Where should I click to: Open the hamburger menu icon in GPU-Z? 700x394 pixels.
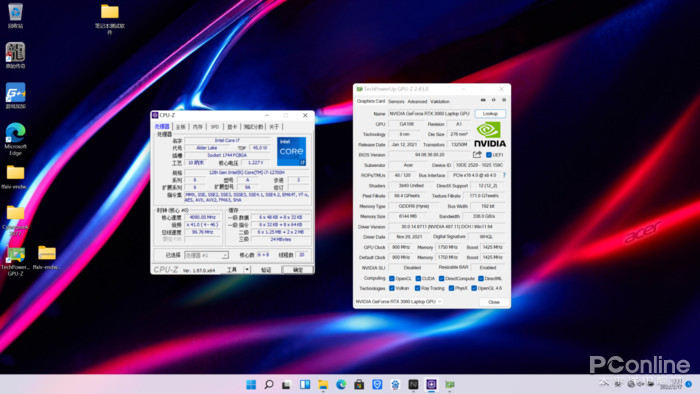504,100
